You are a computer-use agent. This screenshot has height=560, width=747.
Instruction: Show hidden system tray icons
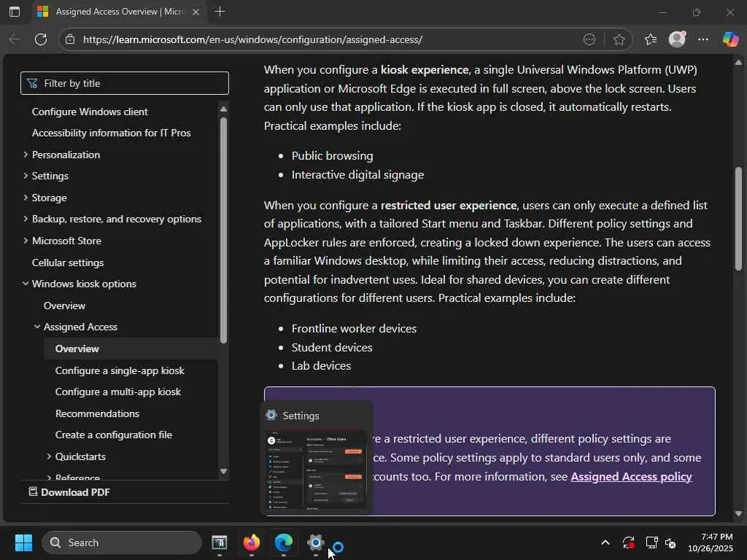pyautogui.click(x=605, y=542)
